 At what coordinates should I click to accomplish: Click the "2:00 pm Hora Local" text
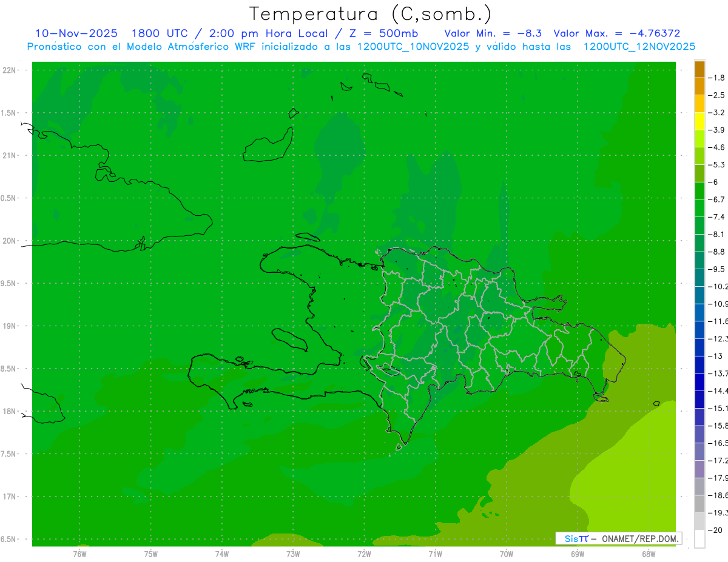268,33
